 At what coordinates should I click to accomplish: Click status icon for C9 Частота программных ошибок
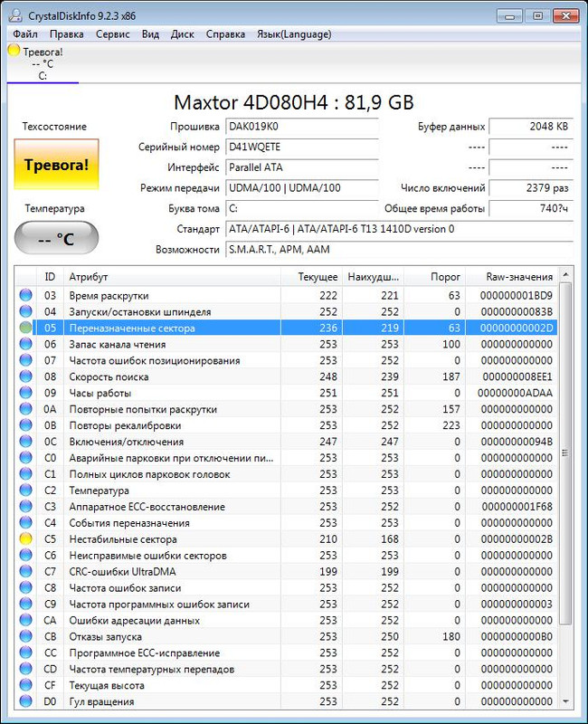[x=26, y=604]
